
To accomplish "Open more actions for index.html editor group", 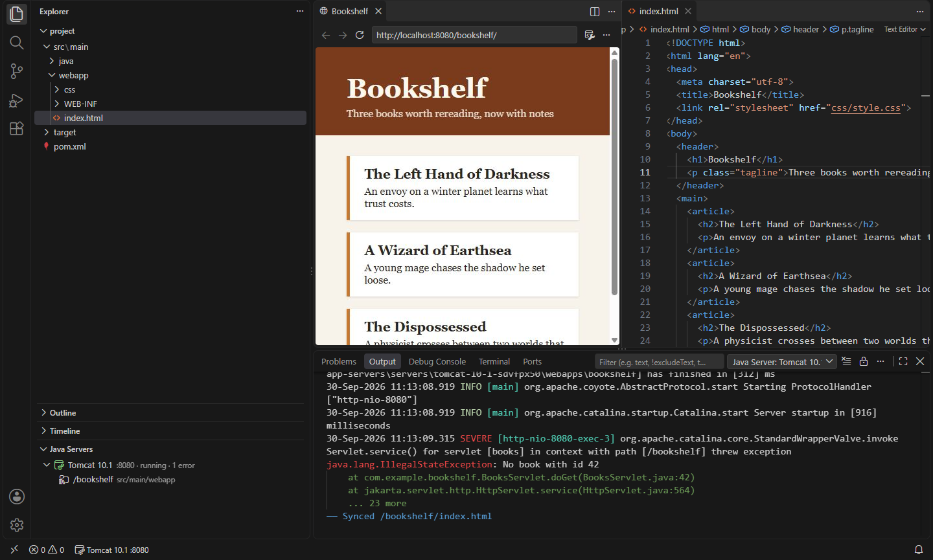I will point(920,11).
